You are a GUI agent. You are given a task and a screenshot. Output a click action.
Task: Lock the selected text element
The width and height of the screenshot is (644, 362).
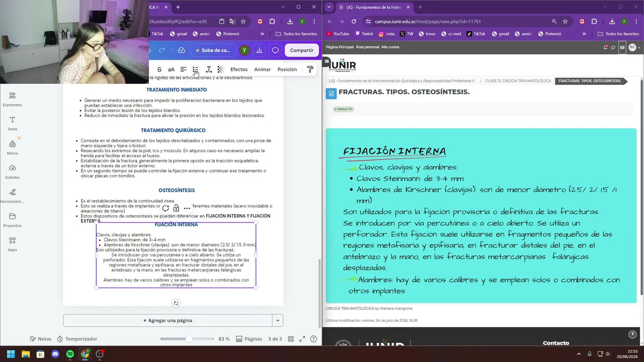click(176, 208)
